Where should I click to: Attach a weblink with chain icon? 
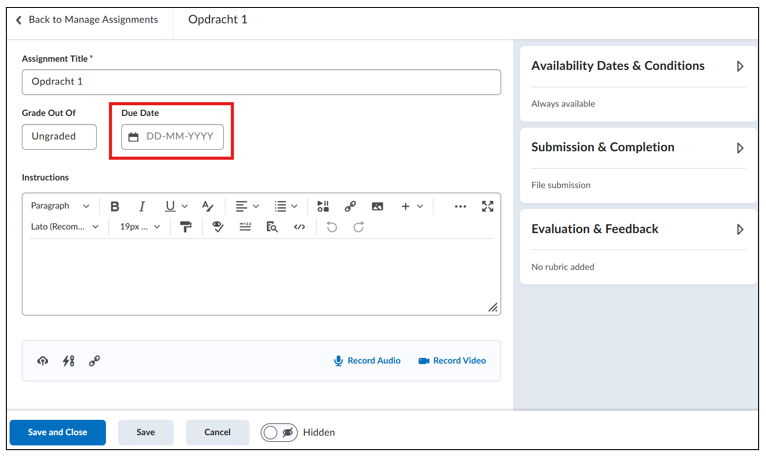[94, 361]
